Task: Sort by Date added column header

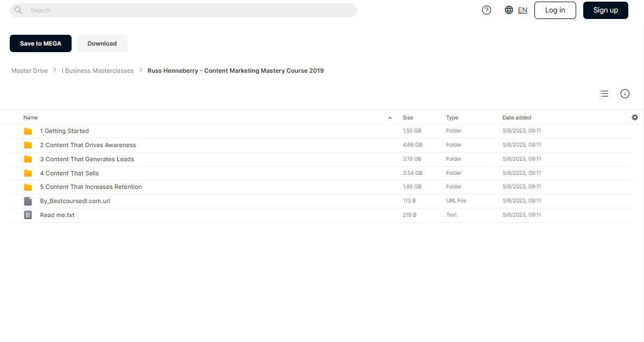Action: pos(517,118)
